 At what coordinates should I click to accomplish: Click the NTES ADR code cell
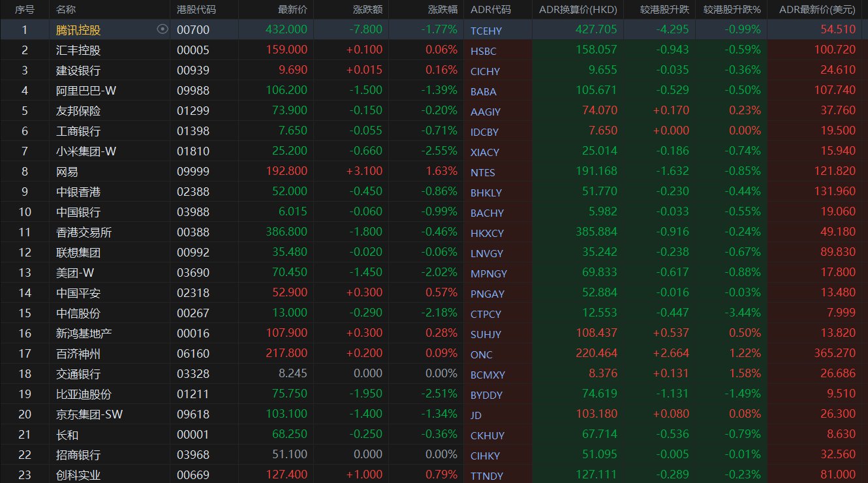[x=483, y=172]
